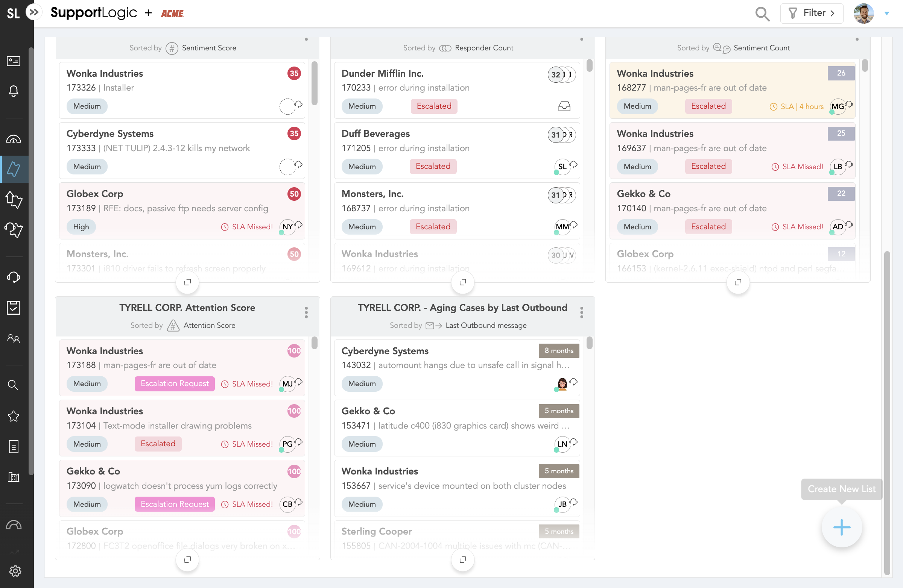Click the plus button to create new list
Image resolution: width=903 pixels, height=588 pixels.
point(842,527)
